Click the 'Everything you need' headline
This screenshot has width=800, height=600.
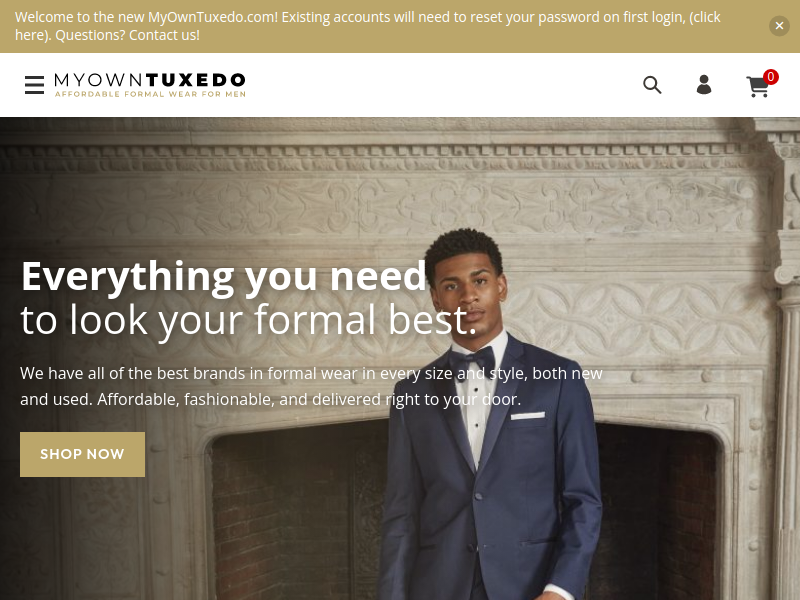tap(223, 277)
